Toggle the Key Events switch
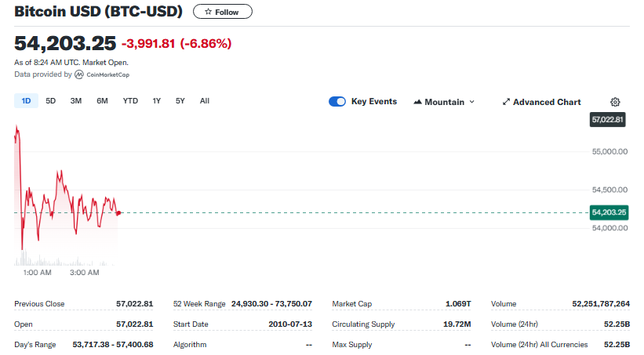The height and width of the screenshot is (355, 644). pyautogui.click(x=337, y=101)
